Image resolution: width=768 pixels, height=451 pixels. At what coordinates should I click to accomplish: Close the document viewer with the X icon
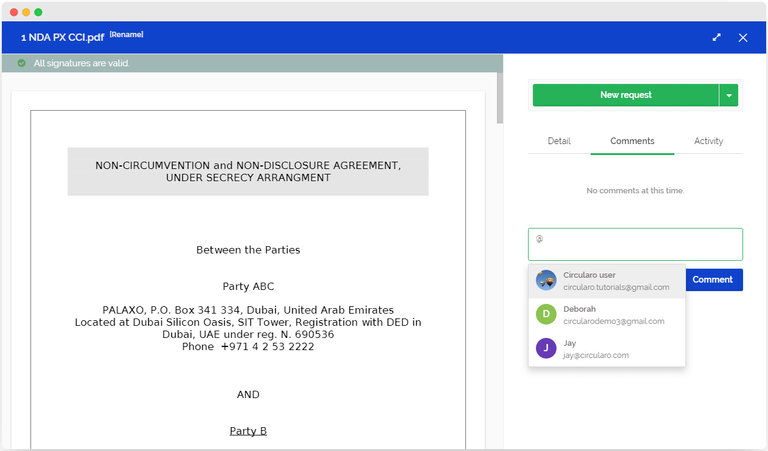[743, 37]
